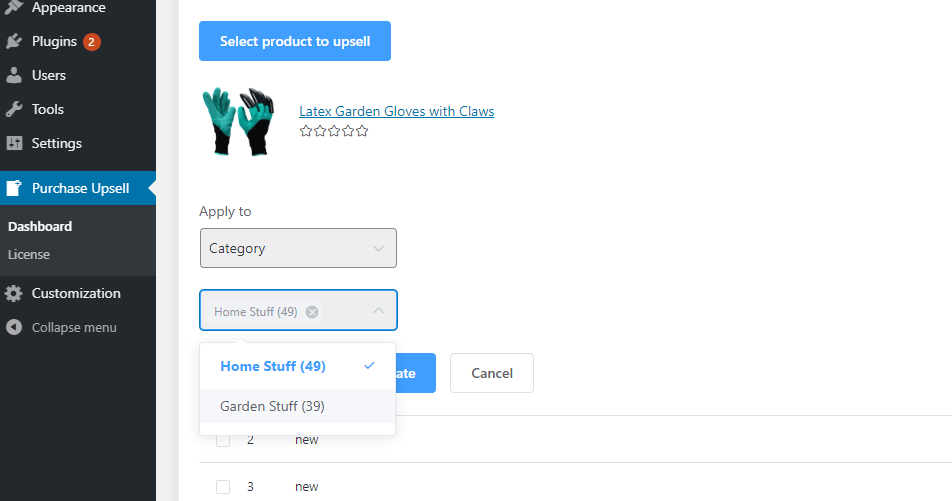Viewport: 952px width, 501px height.
Task: Remove the Home Stuff (49) tag
Action: pyautogui.click(x=312, y=312)
